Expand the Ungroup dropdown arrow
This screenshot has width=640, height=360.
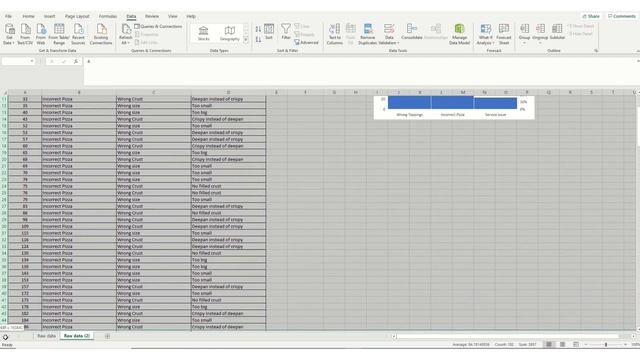pos(540,43)
